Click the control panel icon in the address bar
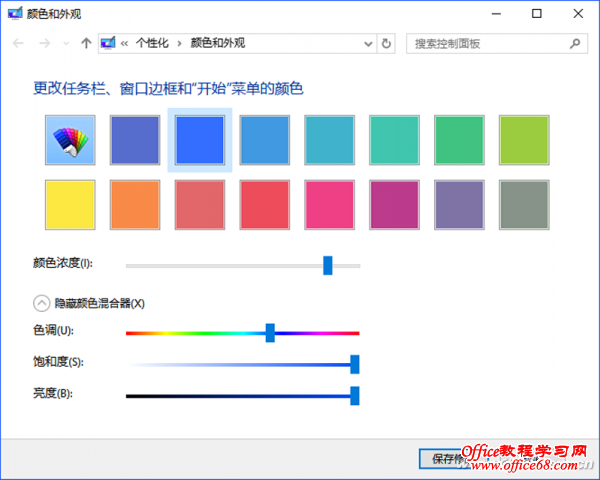 (x=107, y=44)
